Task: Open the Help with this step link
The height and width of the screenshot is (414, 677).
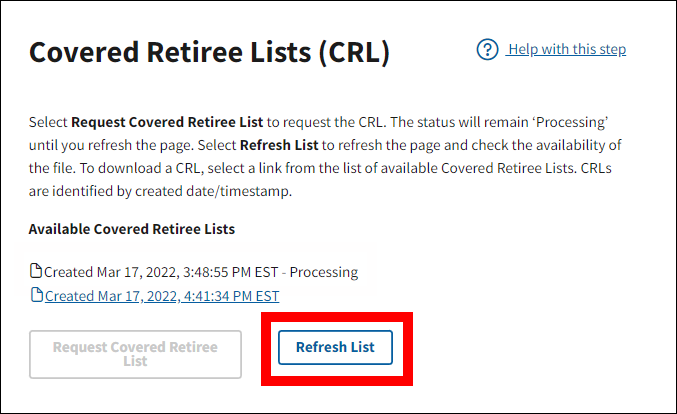Action: (566, 50)
